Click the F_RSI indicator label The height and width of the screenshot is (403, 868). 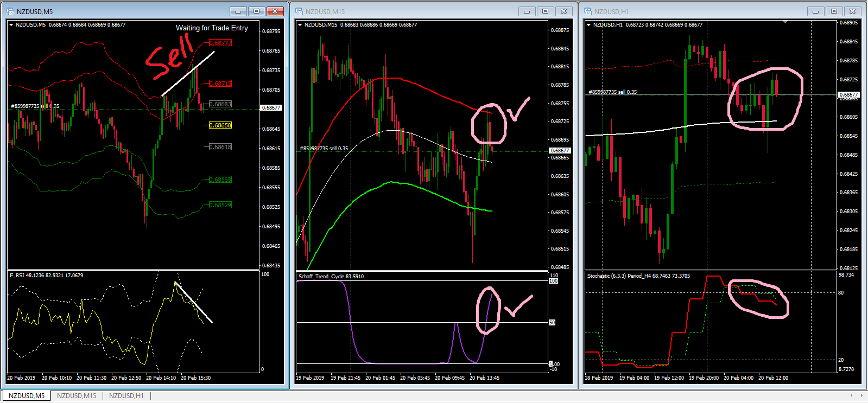point(46,276)
